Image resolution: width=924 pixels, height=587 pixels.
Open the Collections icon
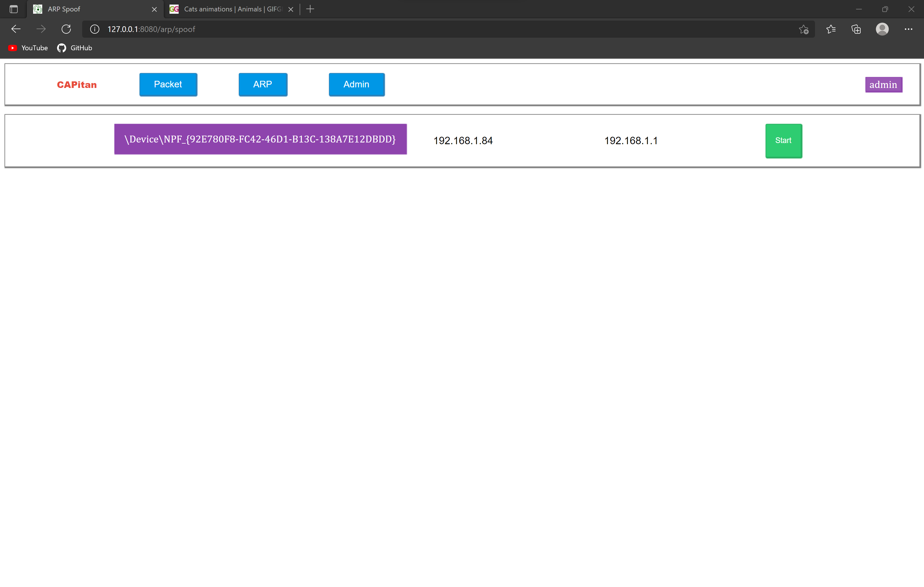click(856, 29)
